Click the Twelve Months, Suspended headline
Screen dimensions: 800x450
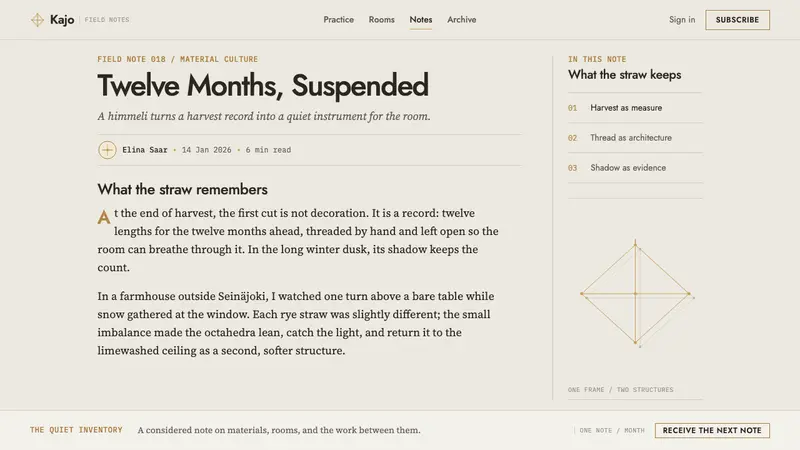pos(263,85)
